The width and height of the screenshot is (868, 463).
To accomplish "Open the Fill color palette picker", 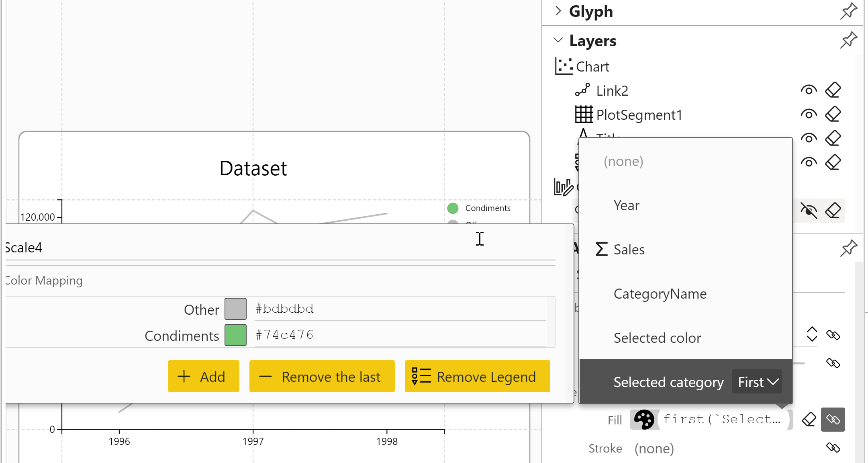I will pyautogui.click(x=644, y=419).
